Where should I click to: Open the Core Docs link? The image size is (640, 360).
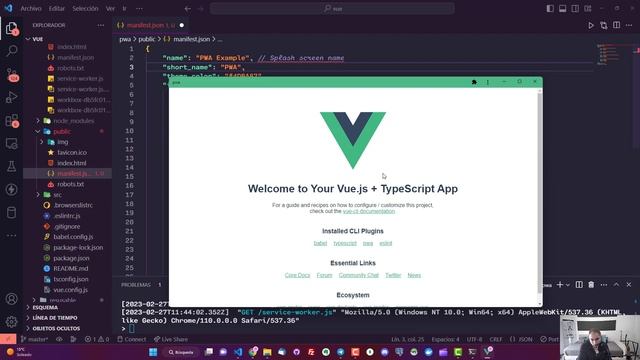pyautogui.click(x=297, y=276)
